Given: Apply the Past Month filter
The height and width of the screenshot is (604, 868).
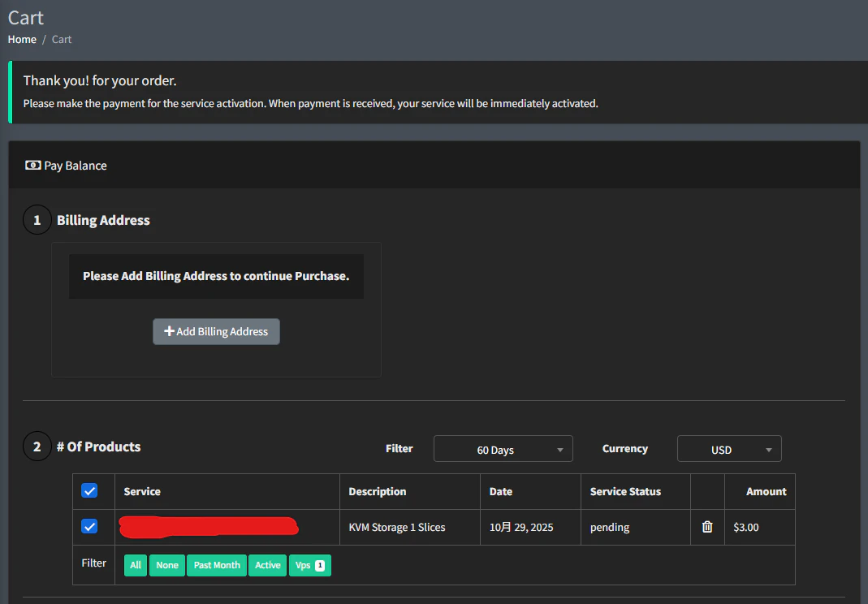Looking at the screenshot, I should coord(217,565).
